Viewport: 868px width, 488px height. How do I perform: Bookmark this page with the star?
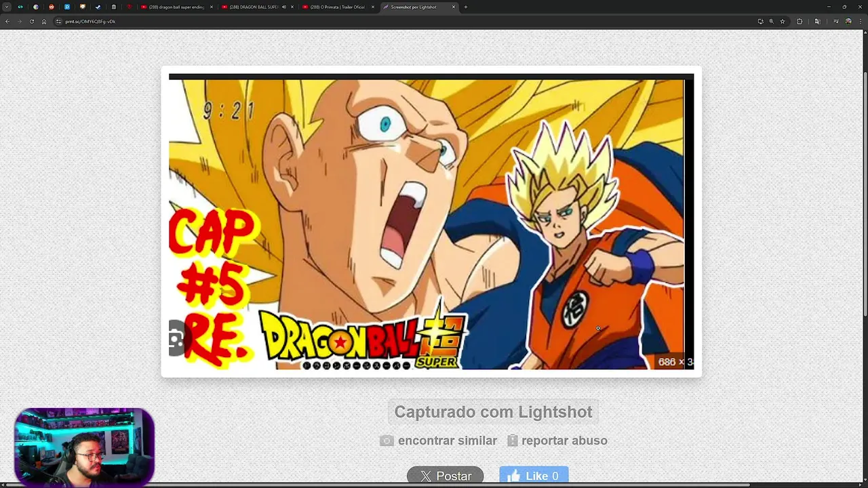783,21
